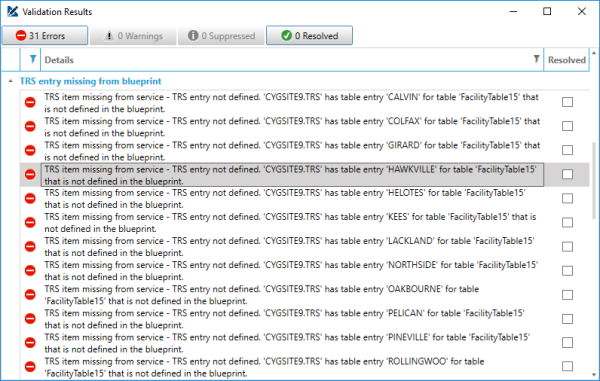The height and width of the screenshot is (381, 600).
Task: Toggle resolved for the KEES entry
Action: click(567, 223)
